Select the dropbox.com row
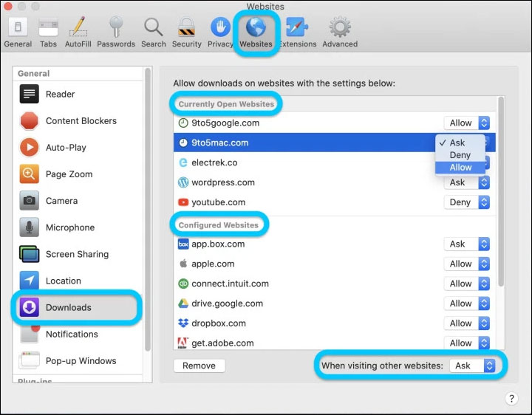The width and height of the screenshot is (532, 415). coord(334,323)
